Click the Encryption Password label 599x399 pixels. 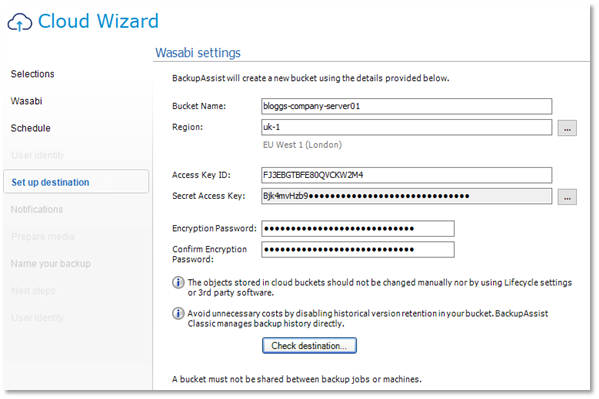(x=214, y=228)
